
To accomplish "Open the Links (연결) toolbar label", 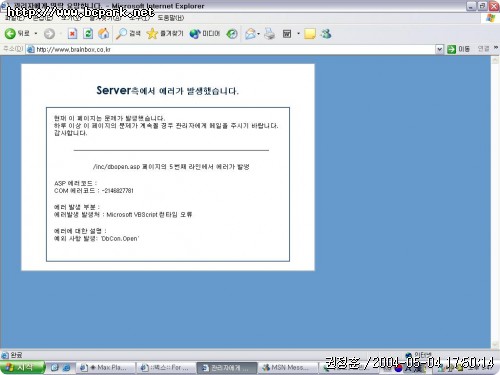I will click(483, 49).
